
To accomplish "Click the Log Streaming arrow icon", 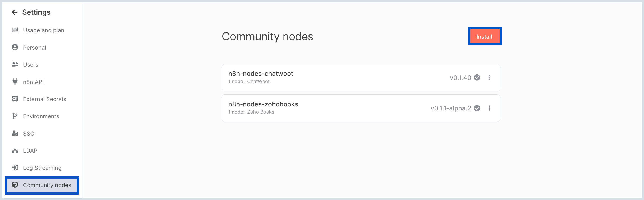I will pyautogui.click(x=15, y=168).
